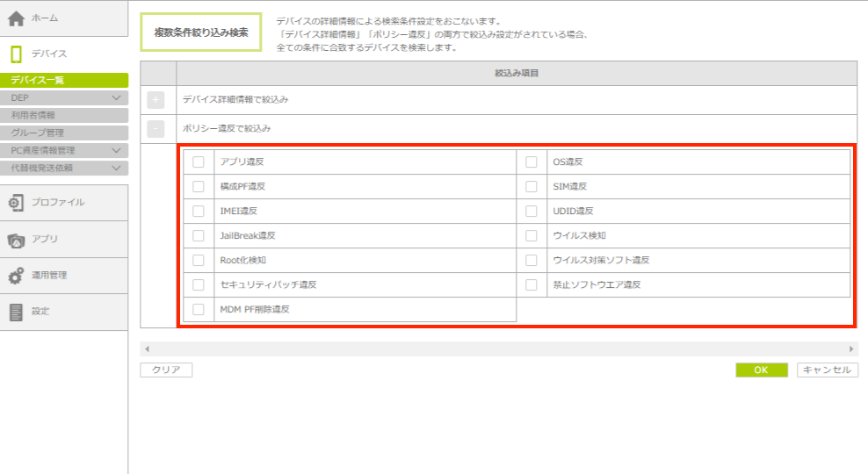The image size is (868, 474).
Task: Click minus icon for ポリシー違反で絞込み
Action: (x=156, y=129)
